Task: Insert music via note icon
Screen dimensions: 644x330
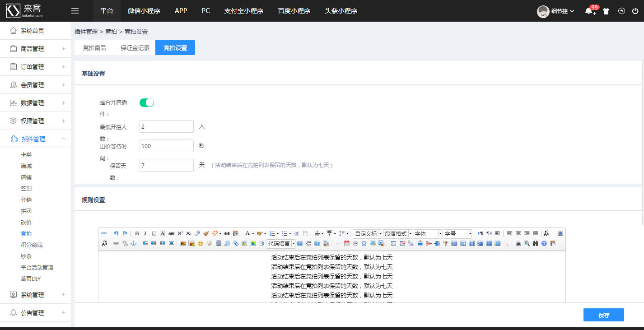Action: point(227,243)
